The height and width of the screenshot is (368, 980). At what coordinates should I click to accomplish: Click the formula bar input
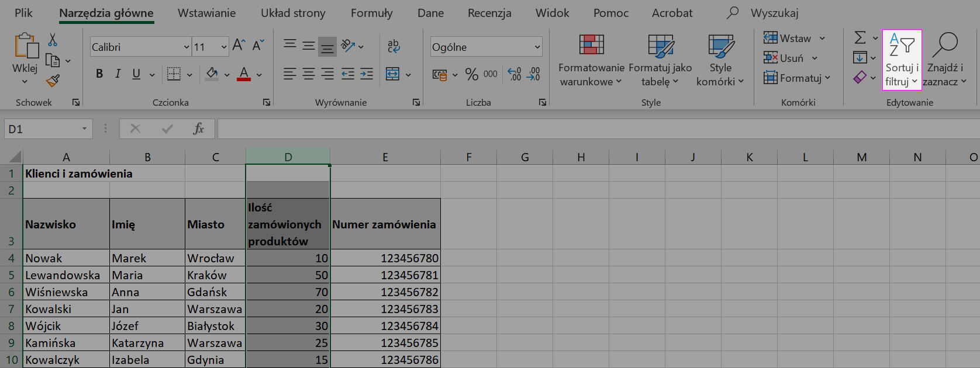[x=598, y=129]
